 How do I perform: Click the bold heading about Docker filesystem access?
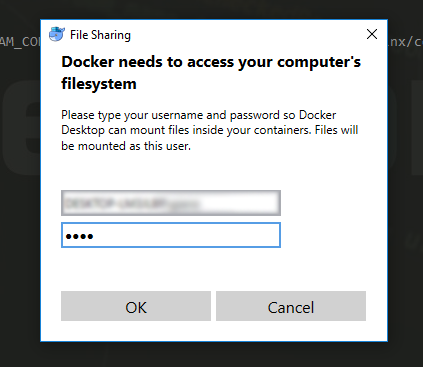tap(211, 73)
